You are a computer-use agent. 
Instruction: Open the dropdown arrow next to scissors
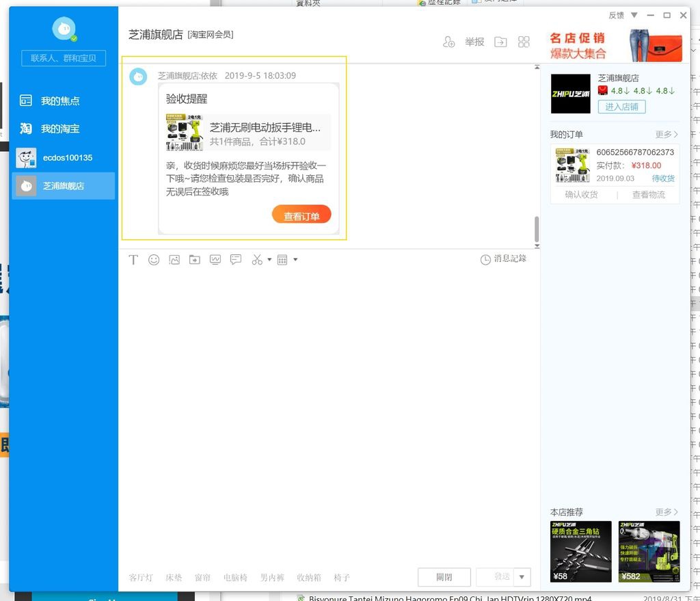pyautogui.click(x=269, y=259)
